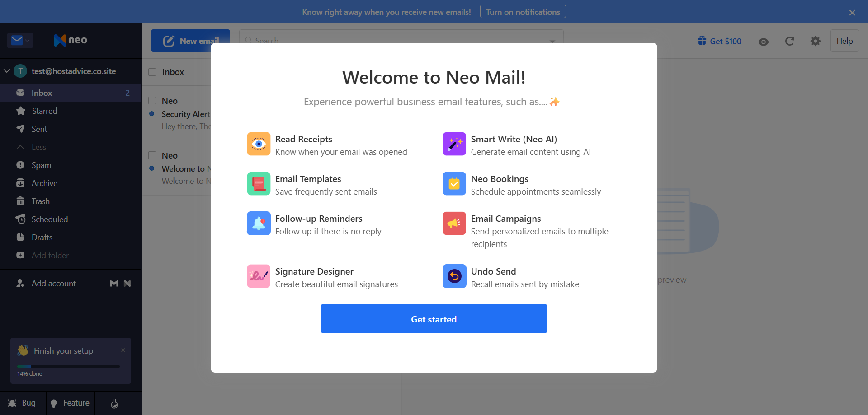The image size is (868, 415).
Task: Click the Email Templates green icon
Action: coord(259,184)
